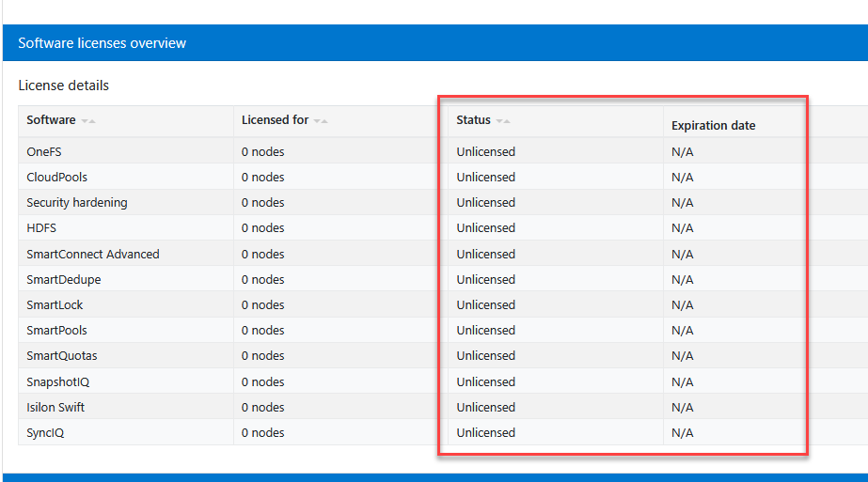Click the Licensed for column header label

coord(276,120)
